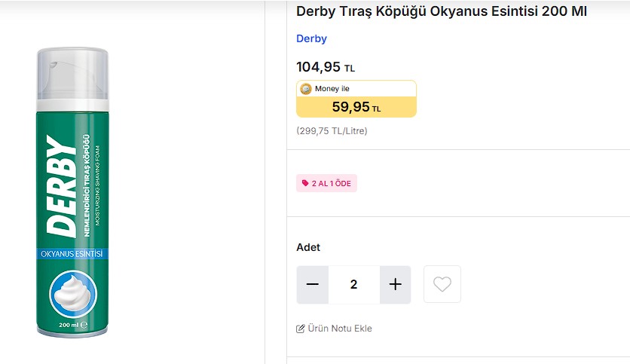Click the Money coin icon
This screenshot has width=630, height=364.
pos(306,89)
